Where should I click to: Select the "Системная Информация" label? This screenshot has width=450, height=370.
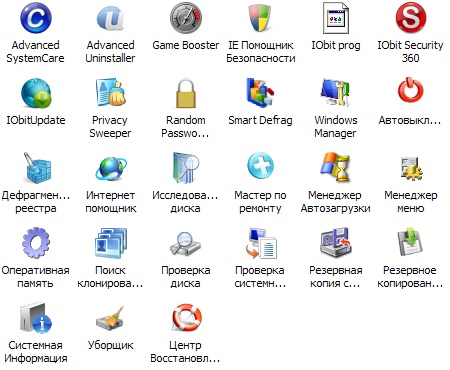coord(36,352)
